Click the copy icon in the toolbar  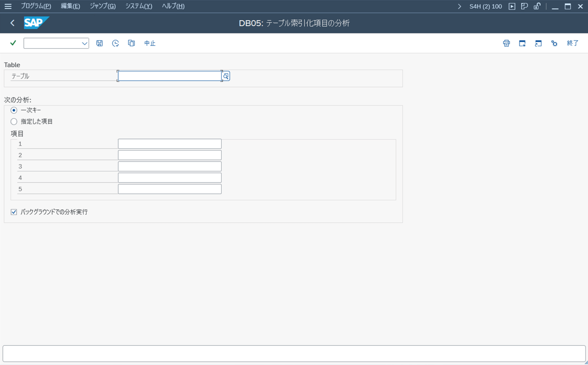tap(131, 43)
